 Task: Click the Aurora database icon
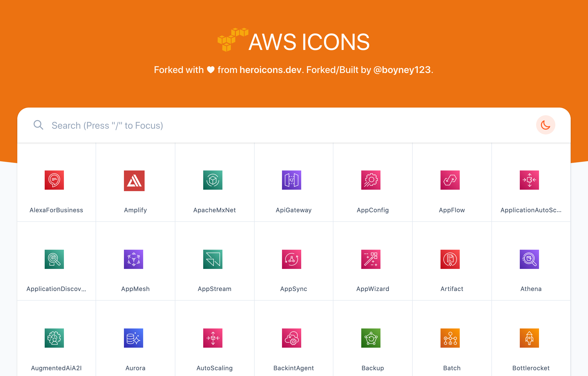[134, 338]
